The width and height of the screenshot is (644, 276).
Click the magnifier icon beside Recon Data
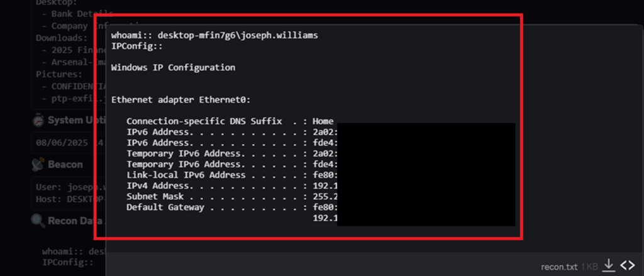[38, 221]
